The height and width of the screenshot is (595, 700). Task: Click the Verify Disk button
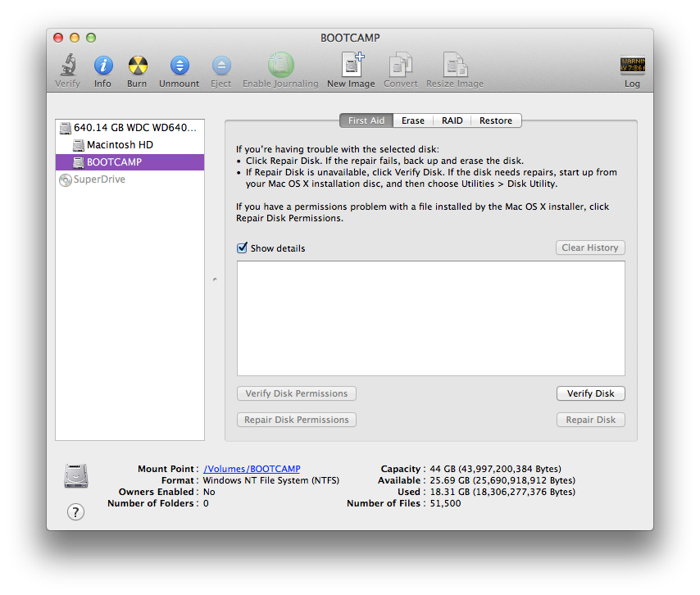tap(591, 393)
